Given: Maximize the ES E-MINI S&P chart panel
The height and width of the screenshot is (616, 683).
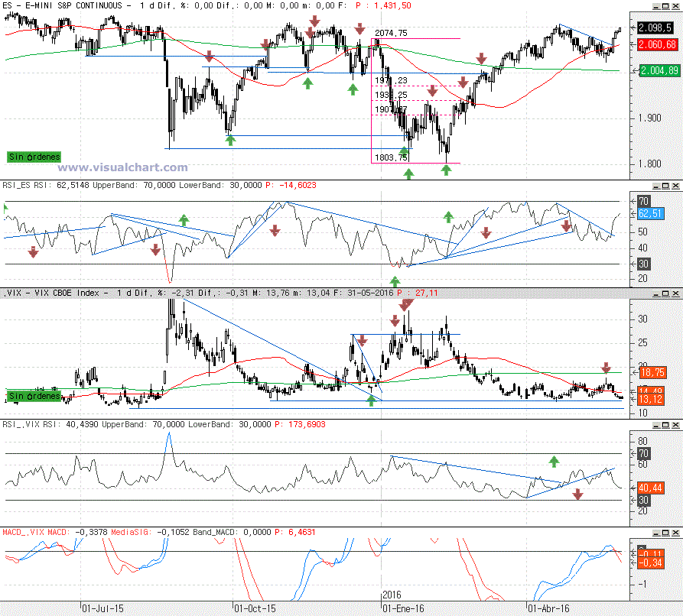Looking at the screenshot, I should tap(665, 6).
